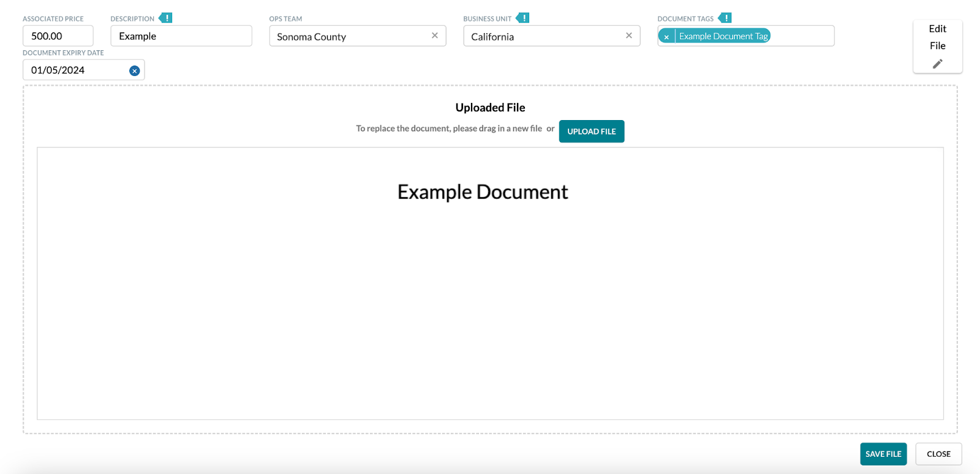Open the Business Unit dropdown
Image resolution: width=980 pixels, height=474 pixels.
click(552, 36)
